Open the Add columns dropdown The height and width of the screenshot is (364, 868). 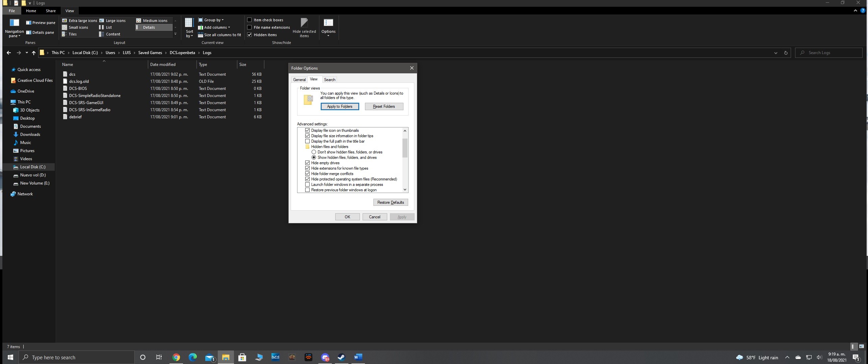tap(214, 27)
